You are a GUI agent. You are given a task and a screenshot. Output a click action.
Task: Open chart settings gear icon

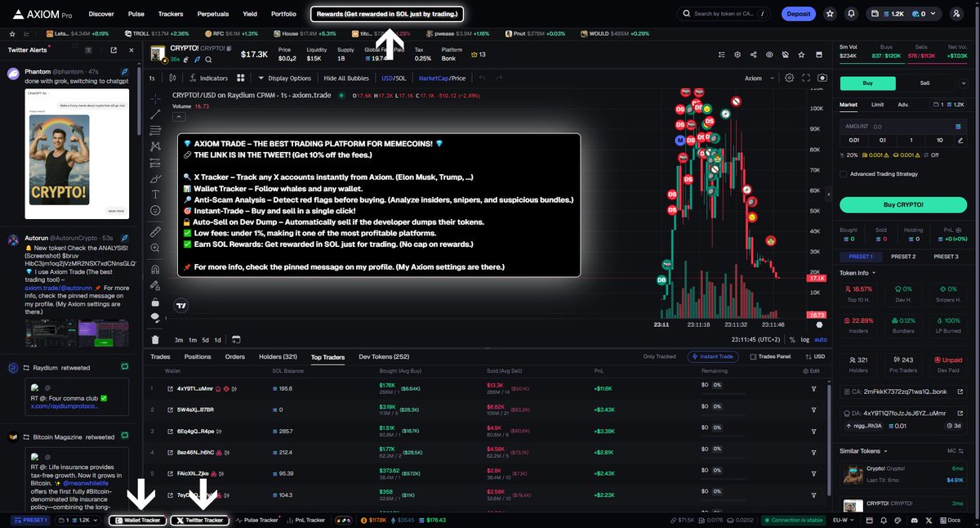[789, 78]
